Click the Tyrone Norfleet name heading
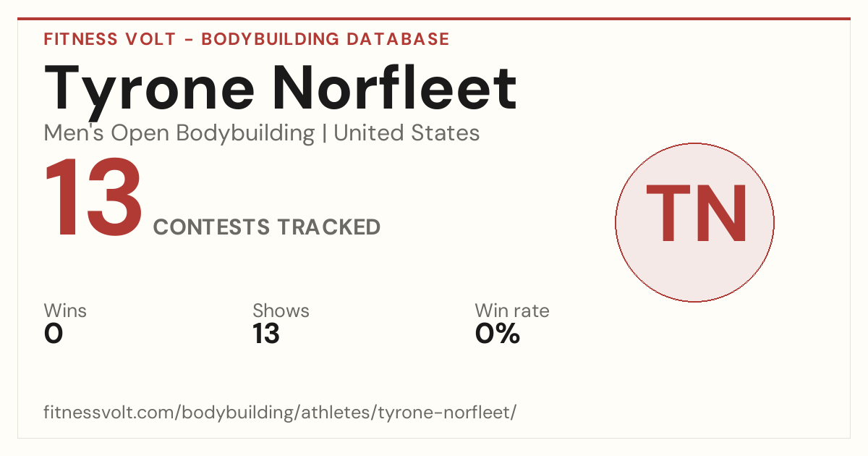This screenshot has width=868, height=456. coord(281,88)
